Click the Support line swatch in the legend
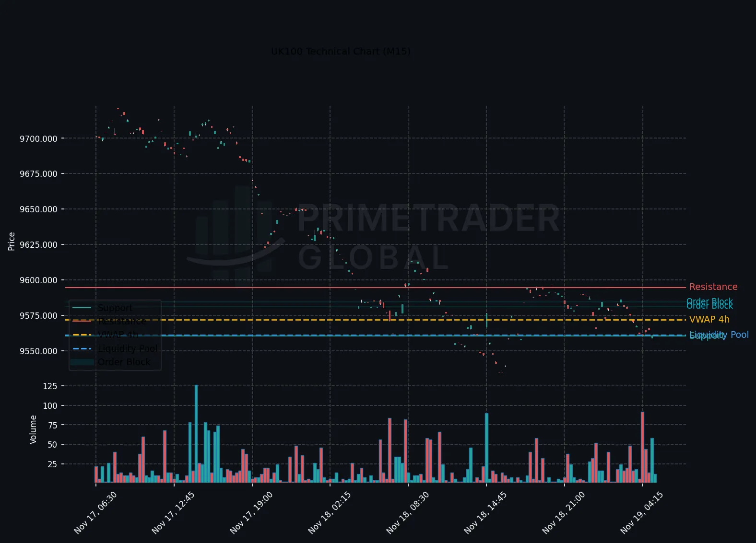This screenshot has width=756, height=543. [82, 308]
